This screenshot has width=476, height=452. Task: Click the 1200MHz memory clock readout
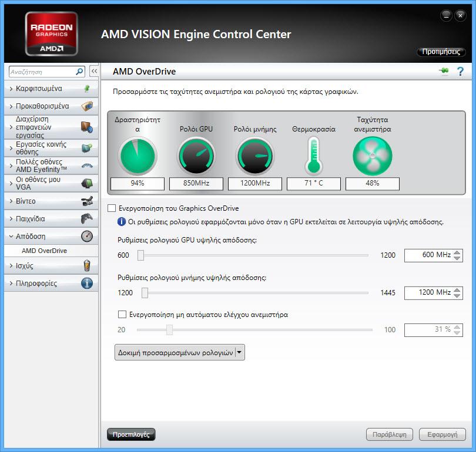(255, 183)
